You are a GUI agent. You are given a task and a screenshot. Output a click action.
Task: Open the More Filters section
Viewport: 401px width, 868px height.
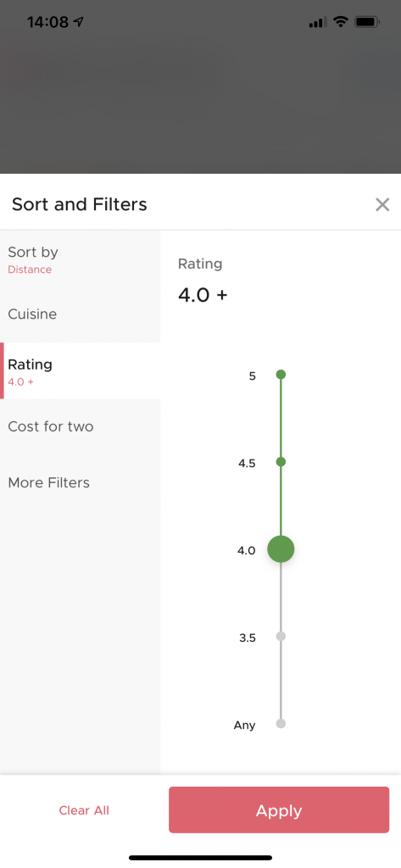[81, 482]
